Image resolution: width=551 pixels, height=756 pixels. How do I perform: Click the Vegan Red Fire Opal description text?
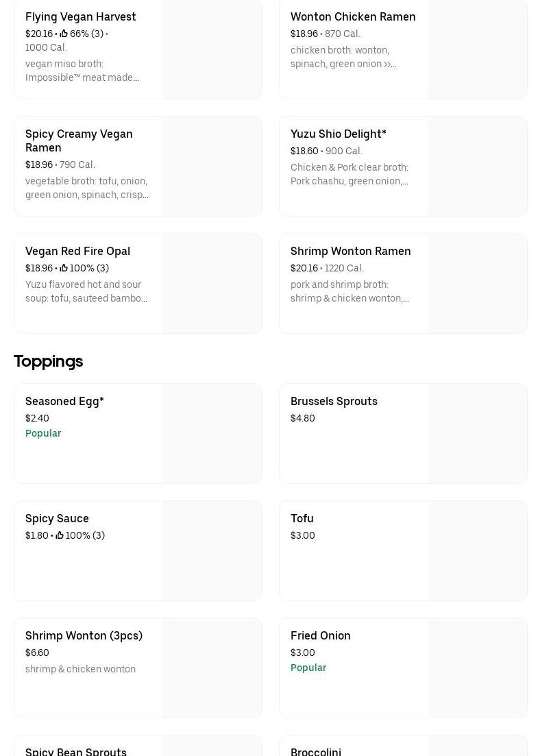86,291
